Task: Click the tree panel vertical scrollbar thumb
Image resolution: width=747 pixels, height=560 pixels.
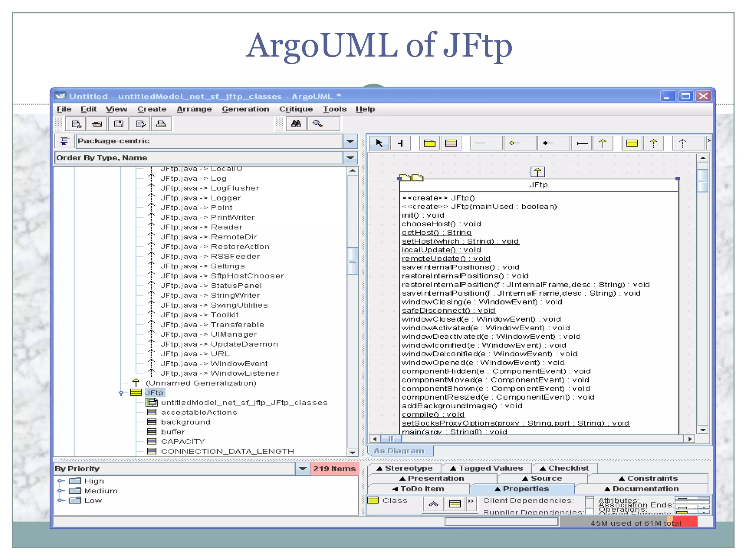Action: coord(353,261)
